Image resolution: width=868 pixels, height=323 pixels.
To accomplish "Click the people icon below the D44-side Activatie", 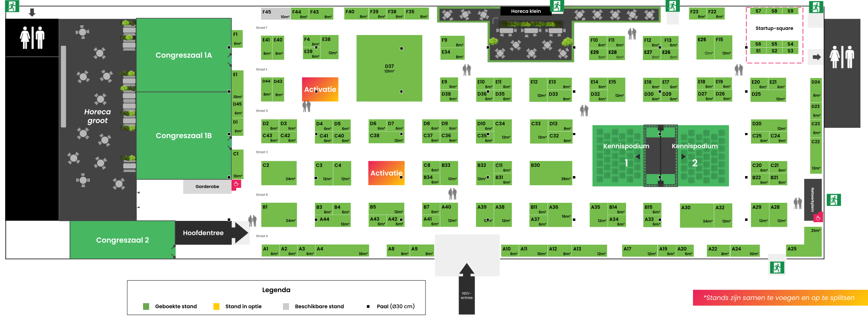I will click(x=307, y=106).
